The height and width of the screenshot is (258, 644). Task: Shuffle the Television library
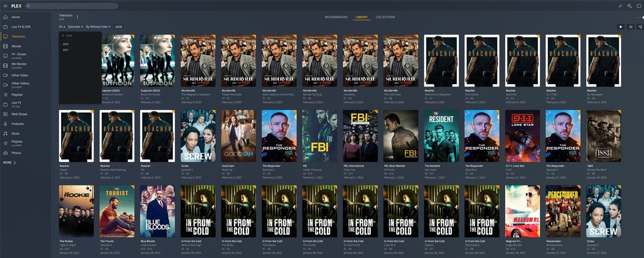pyautogui.click(x=630, y=26)
